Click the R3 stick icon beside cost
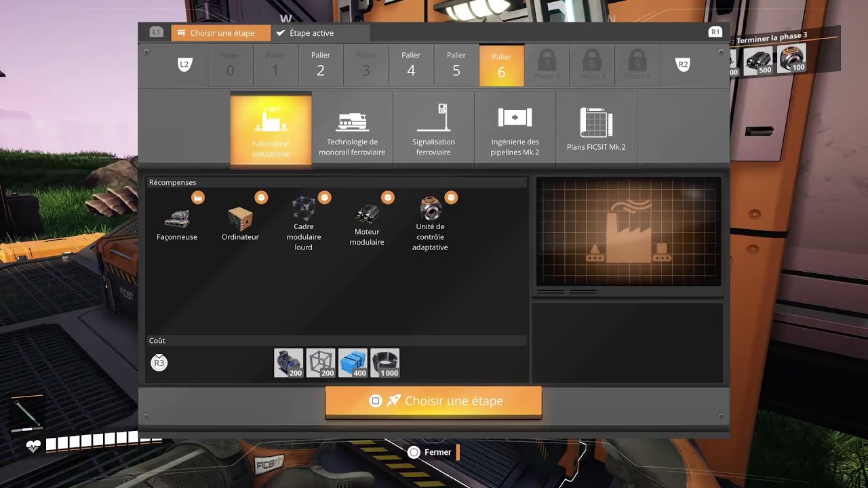 (159, 363)
